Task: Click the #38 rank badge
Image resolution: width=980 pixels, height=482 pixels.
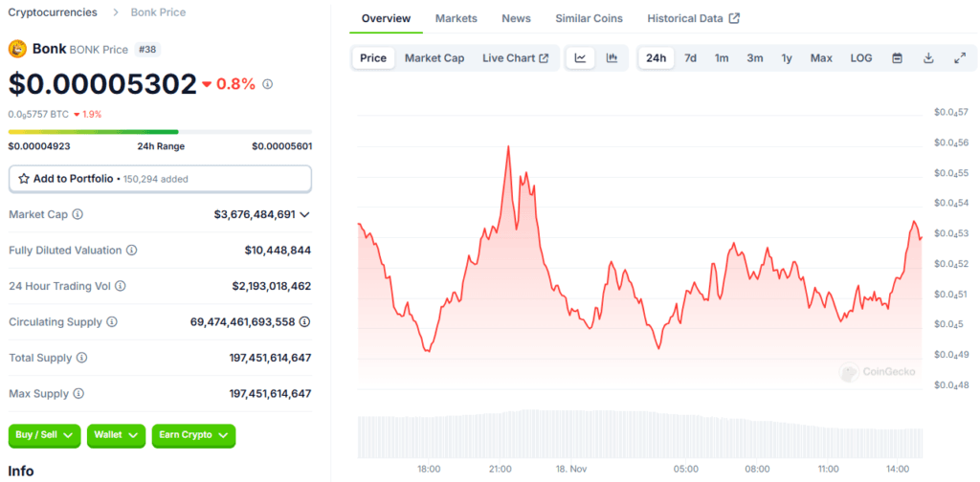Action: click(147, 50)
